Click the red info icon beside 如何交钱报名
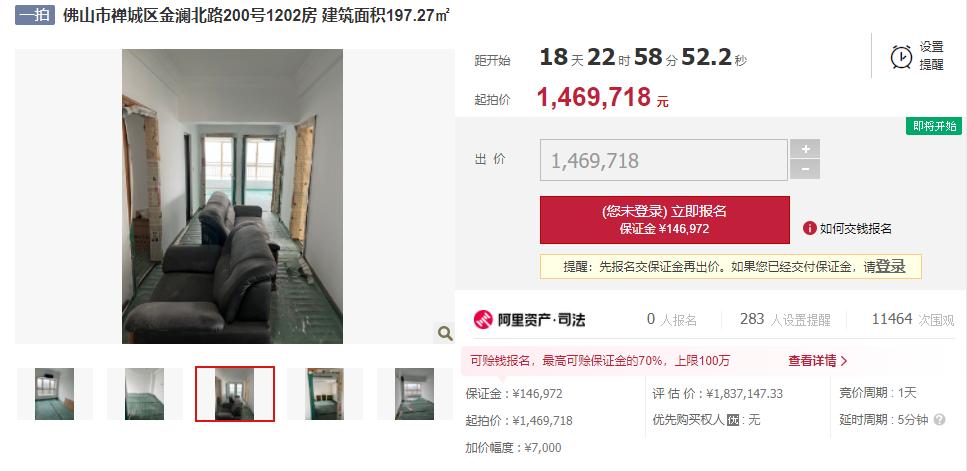Screen dimensions: 967x471 point(809,229)
